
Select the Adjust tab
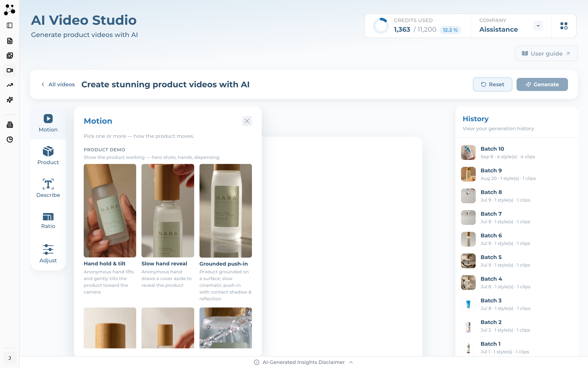click(x=48, y=254)
